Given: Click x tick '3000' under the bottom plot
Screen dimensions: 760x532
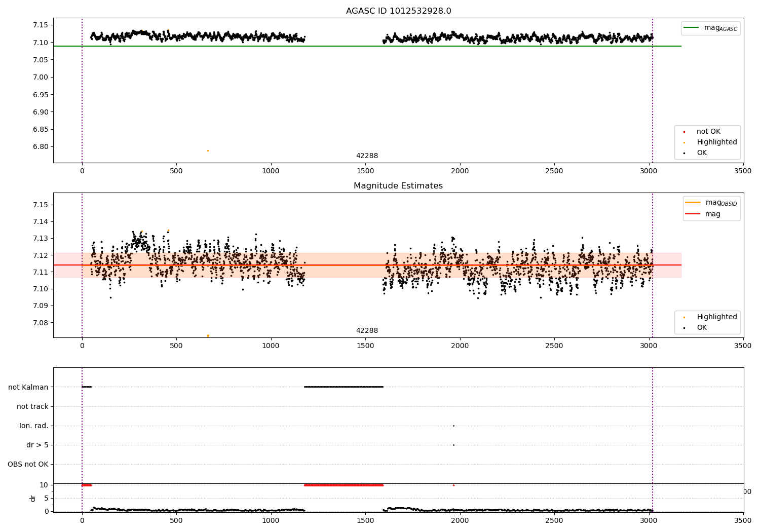Looking at the screenshot, I should [649, 521].
